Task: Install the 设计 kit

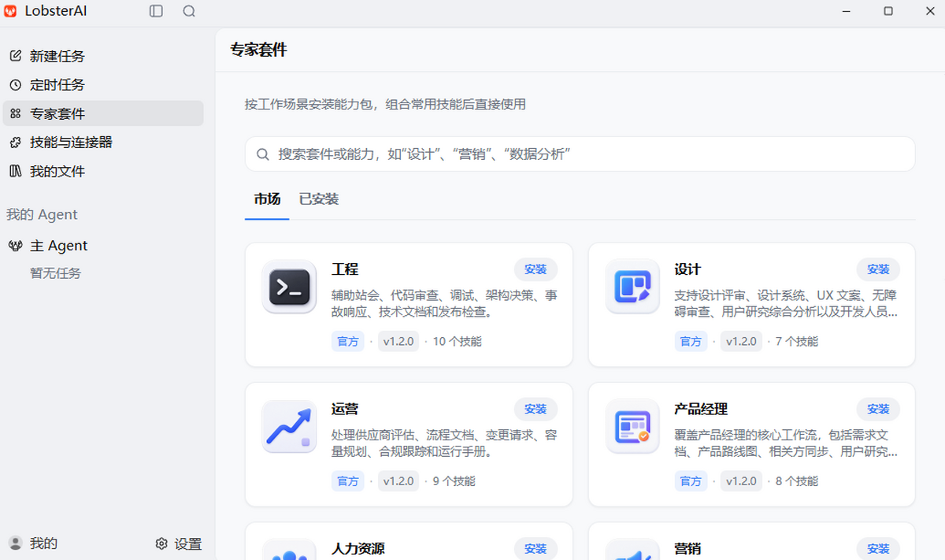Action: [x=878, y=269]
